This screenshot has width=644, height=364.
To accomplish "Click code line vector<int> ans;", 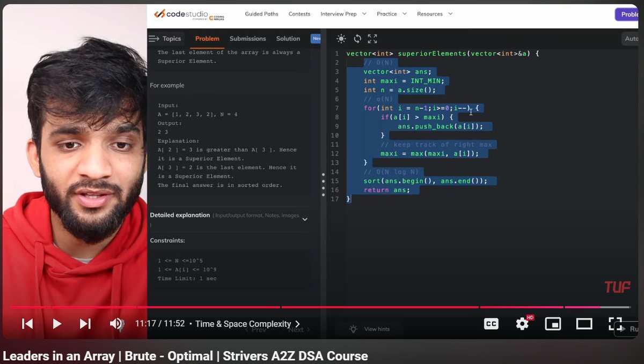I will (397, 71).
